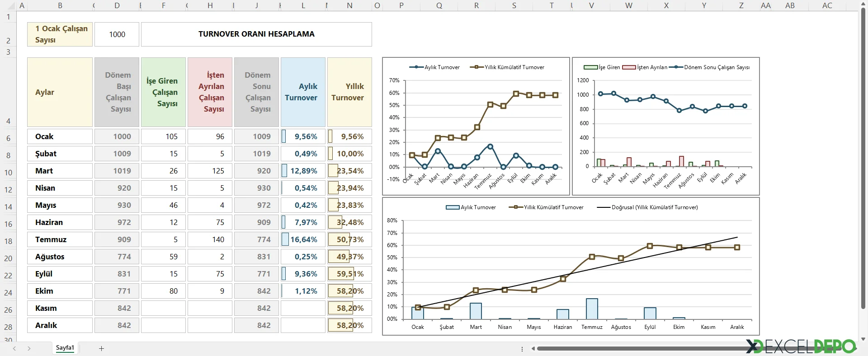Add a new sheet with plus button
The image size is (868, 356).
(101, 348)
